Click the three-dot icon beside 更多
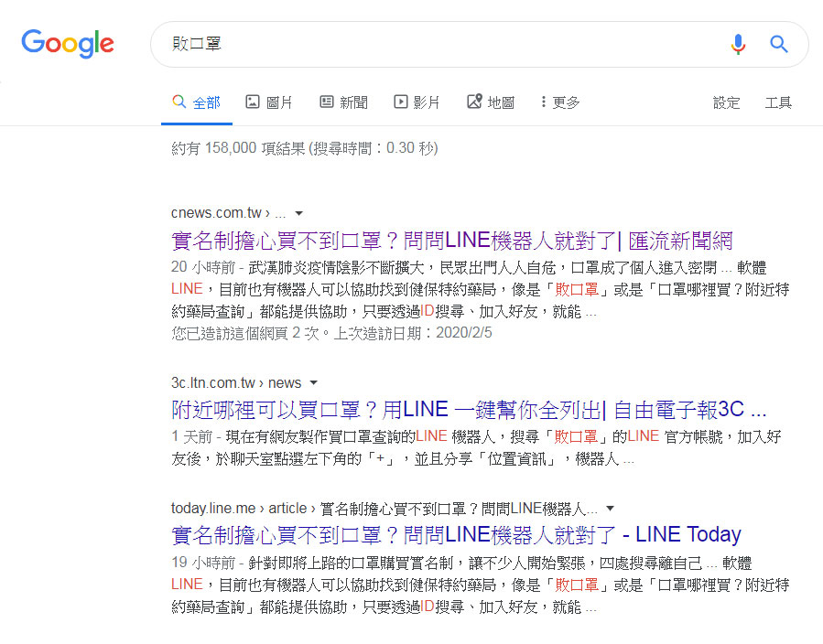 543,102
